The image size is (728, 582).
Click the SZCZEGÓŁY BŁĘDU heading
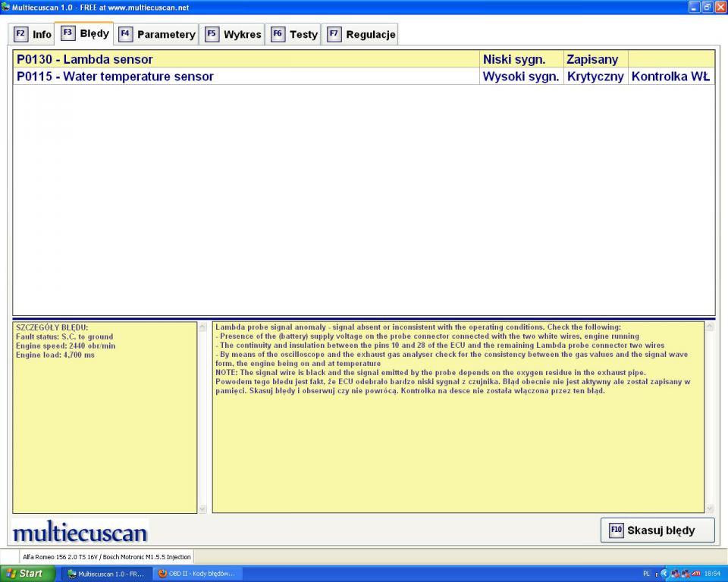click(52, 327)
